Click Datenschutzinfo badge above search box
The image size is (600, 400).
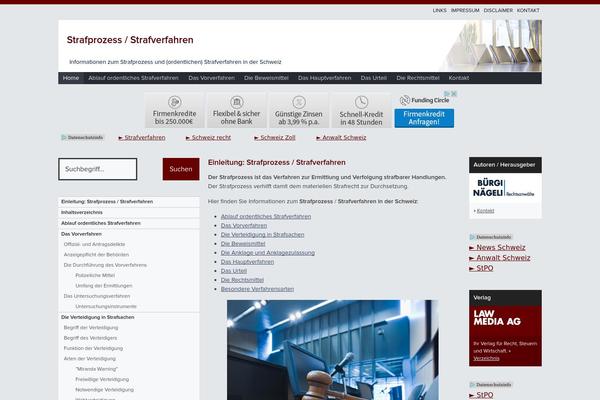point(82,137)
